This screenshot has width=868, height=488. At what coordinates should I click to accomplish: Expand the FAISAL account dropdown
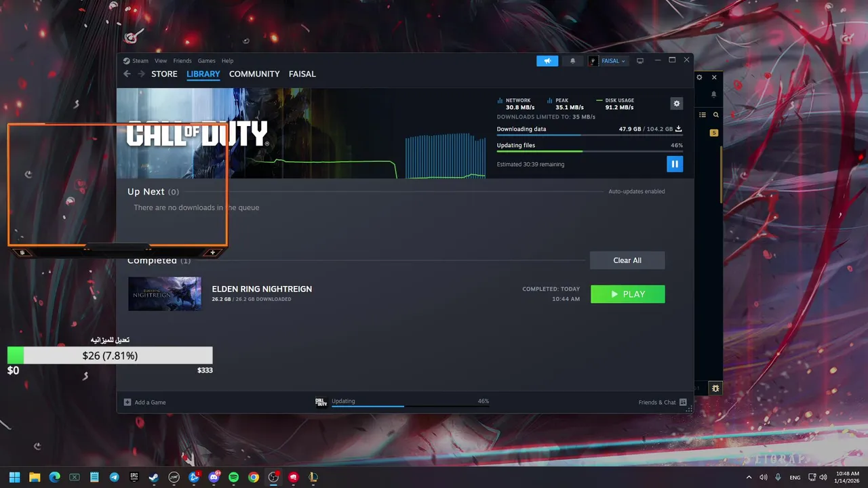click(609, 61)
